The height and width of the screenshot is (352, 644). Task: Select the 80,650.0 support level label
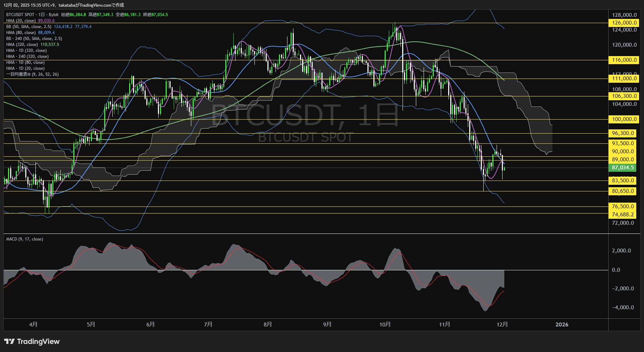(623, 191)
